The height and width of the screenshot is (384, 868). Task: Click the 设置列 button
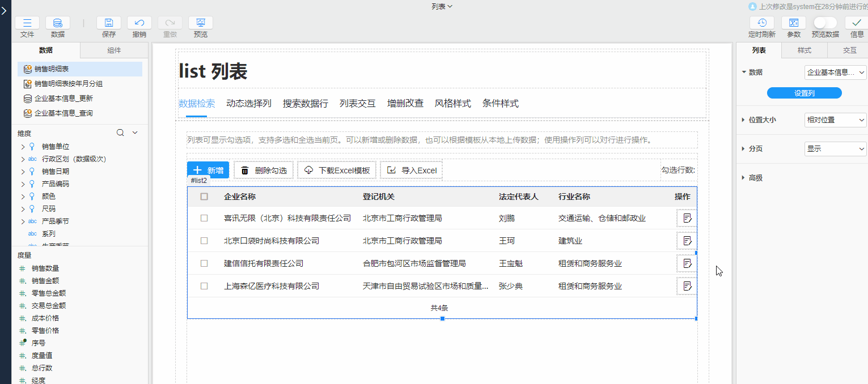pyautogui.click(x=804, y=93)
